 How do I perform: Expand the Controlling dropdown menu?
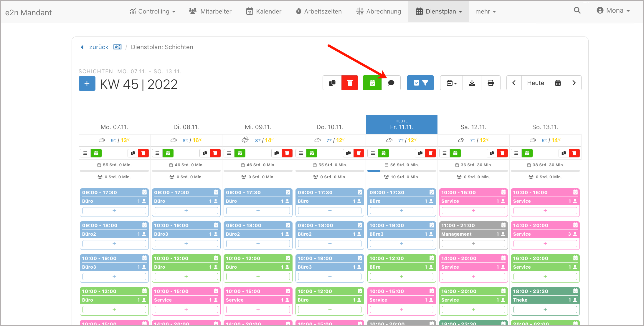[153, 11]
